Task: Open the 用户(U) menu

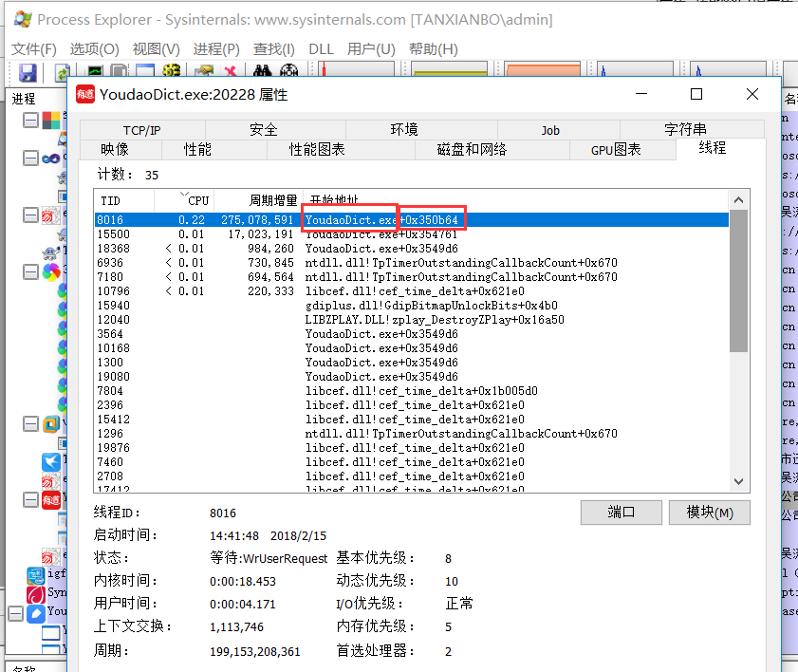Action: [x=371, y=49]
